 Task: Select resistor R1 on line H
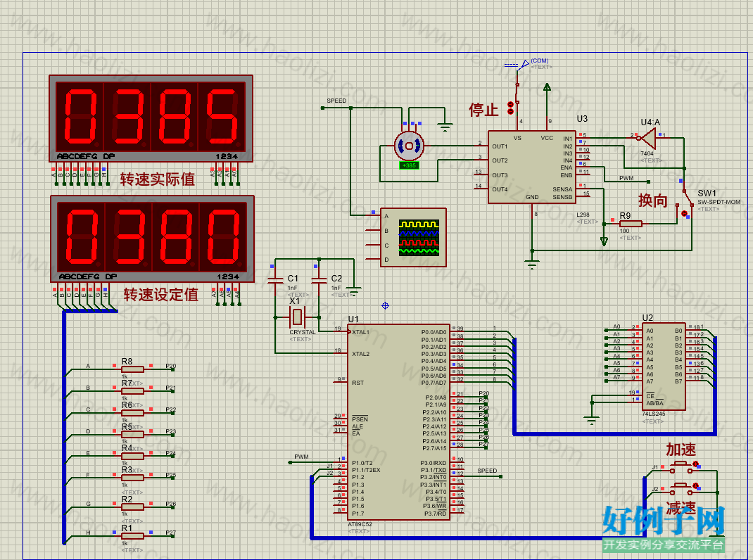(x=132, y=535)
